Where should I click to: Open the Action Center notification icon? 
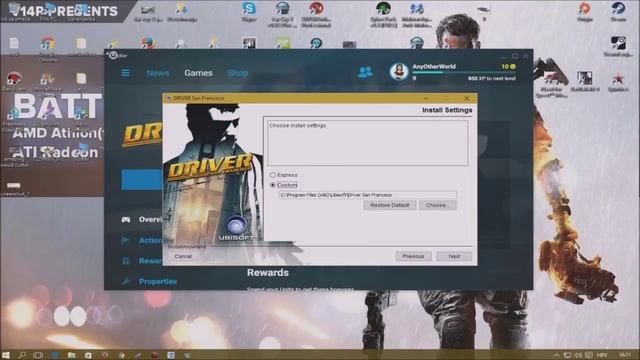click(588, 355)
